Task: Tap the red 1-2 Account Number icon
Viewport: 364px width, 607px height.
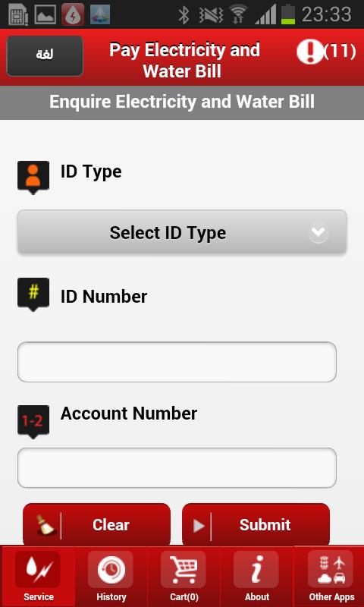Action: tap(33, 422)
